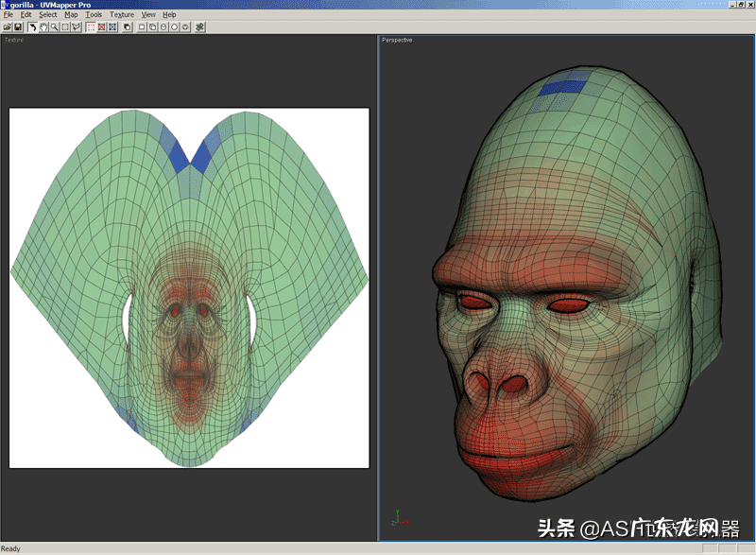Click the red X deselect icon
This screenshot has width=756, height=555.
pos(101,27)
